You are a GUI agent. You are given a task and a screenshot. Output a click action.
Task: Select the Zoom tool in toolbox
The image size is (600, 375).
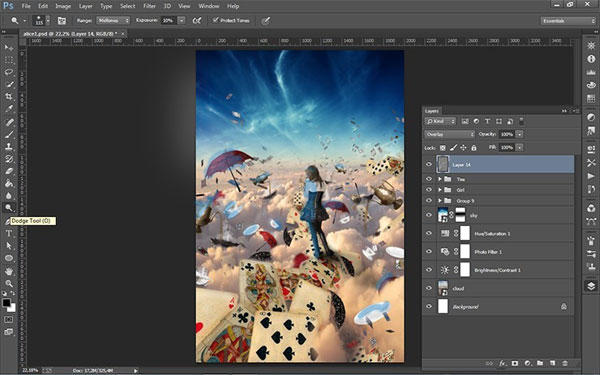point(8,284)
